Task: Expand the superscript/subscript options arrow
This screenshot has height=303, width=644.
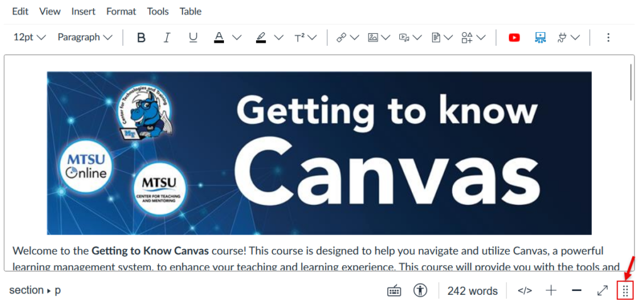Action: point(312,38)
